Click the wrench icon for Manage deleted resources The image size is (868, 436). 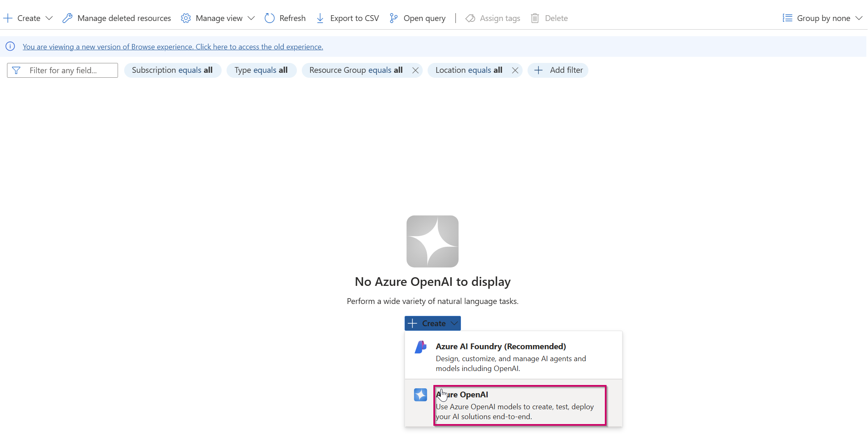(x=67, y=18)
